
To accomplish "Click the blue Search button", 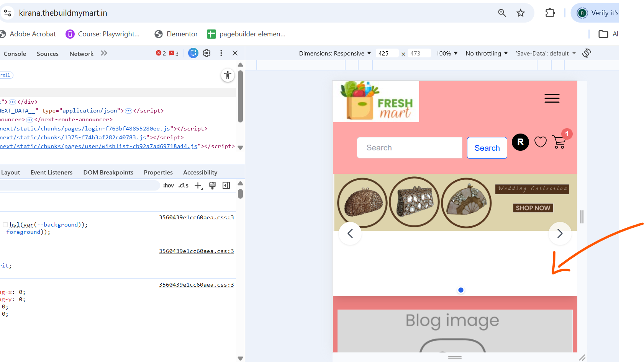I will click(487, 148).
